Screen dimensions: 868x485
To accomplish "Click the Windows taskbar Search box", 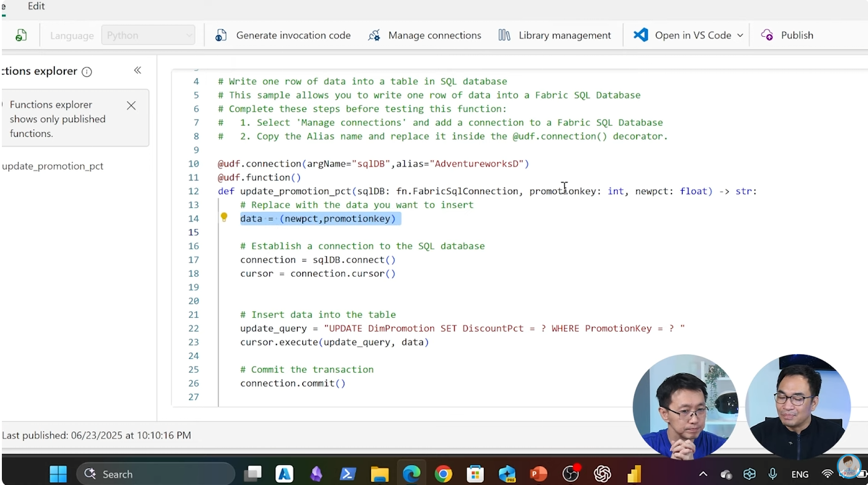I will pyautogui.click(x=155, y=474).
